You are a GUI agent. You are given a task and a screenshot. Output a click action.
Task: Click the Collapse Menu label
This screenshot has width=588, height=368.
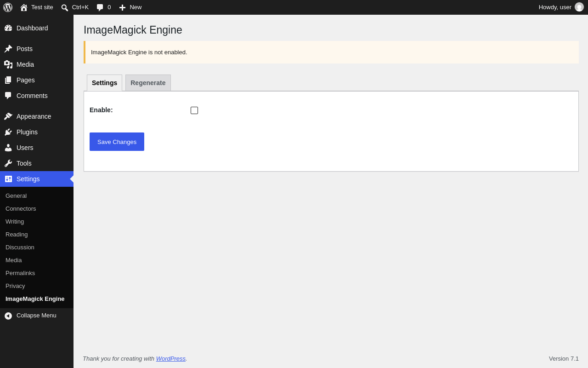(x=36, y=316)
